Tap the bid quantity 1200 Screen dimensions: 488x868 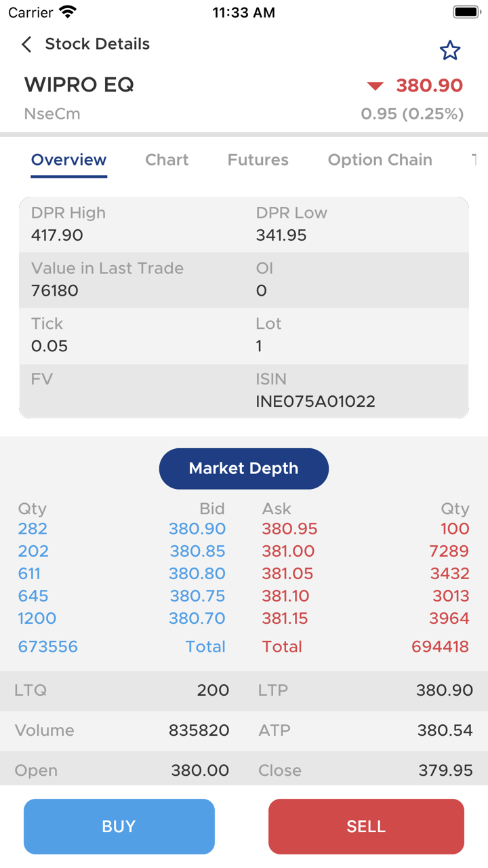pos(37,618)
